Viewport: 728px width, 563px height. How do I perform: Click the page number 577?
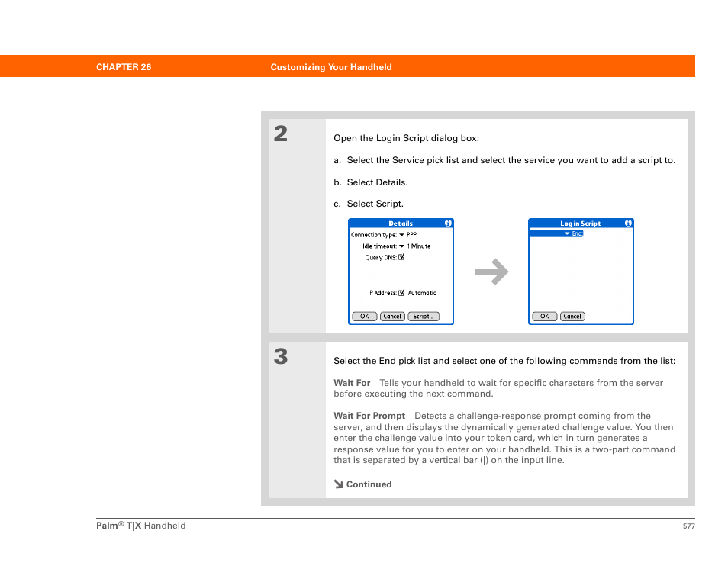(x=689, y=526)
